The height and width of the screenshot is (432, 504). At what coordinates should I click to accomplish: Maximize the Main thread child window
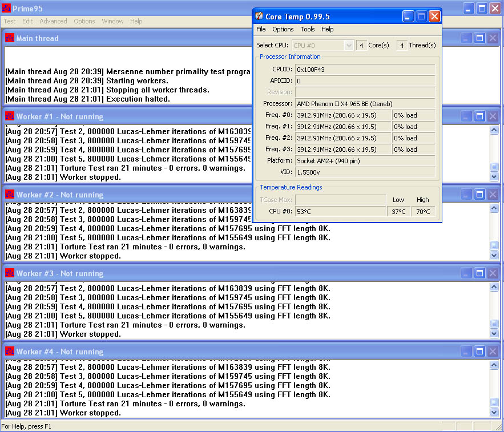[x=479, y=38]
